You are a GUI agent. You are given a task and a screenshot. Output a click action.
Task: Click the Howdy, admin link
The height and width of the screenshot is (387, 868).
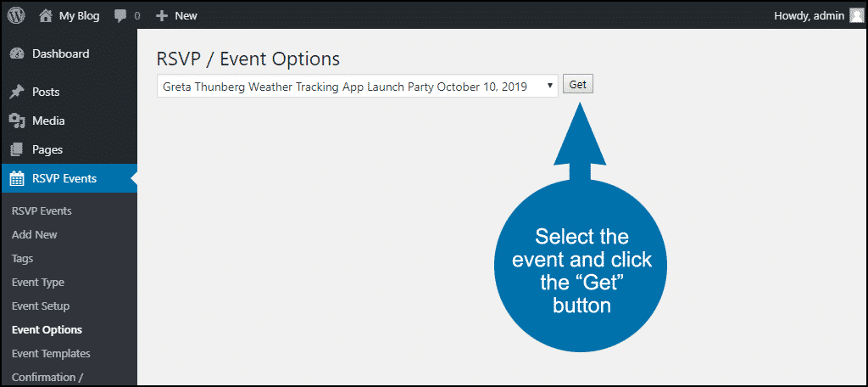click(x=809, y=16)
